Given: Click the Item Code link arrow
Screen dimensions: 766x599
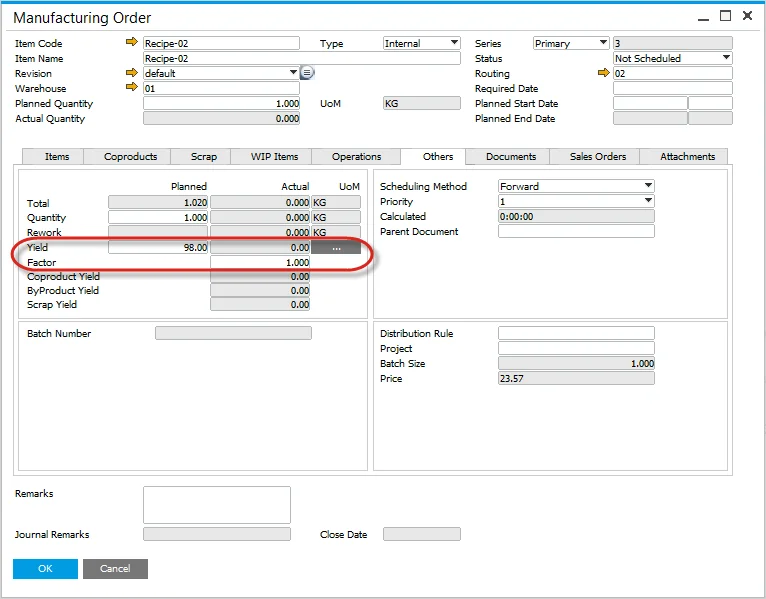Looking at the screenshot, I should [131, 43].
